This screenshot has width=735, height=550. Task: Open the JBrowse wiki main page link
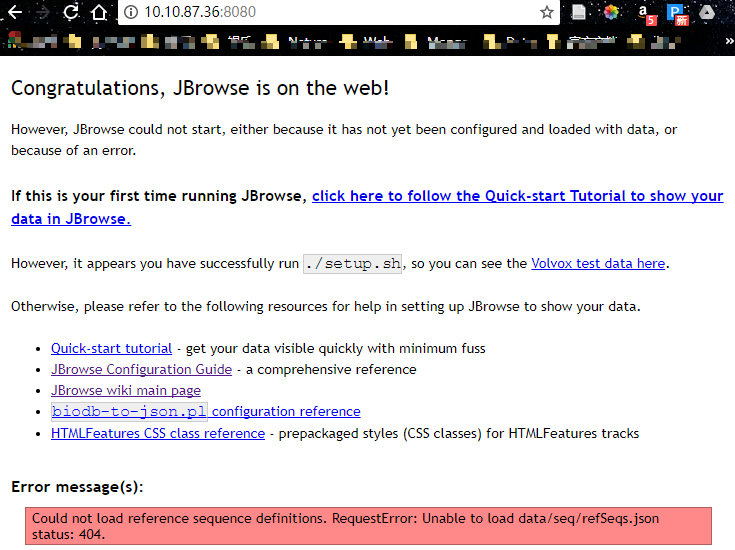(126, 390)
